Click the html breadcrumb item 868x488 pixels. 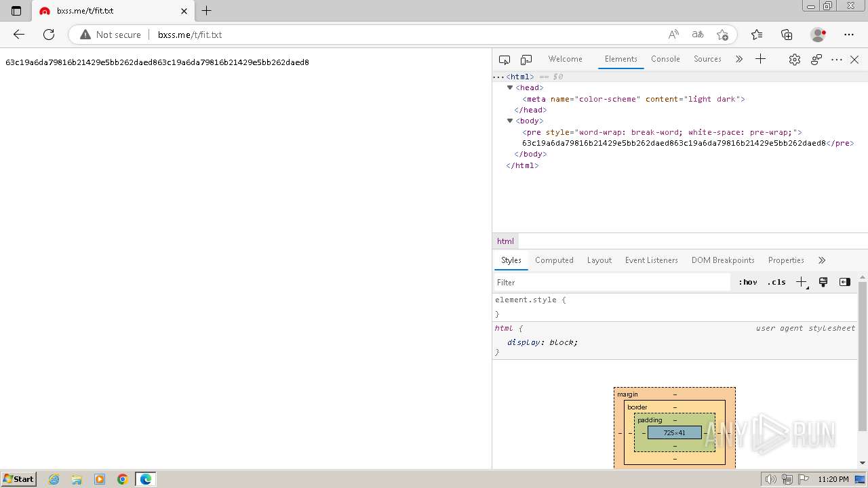(505, 241)
